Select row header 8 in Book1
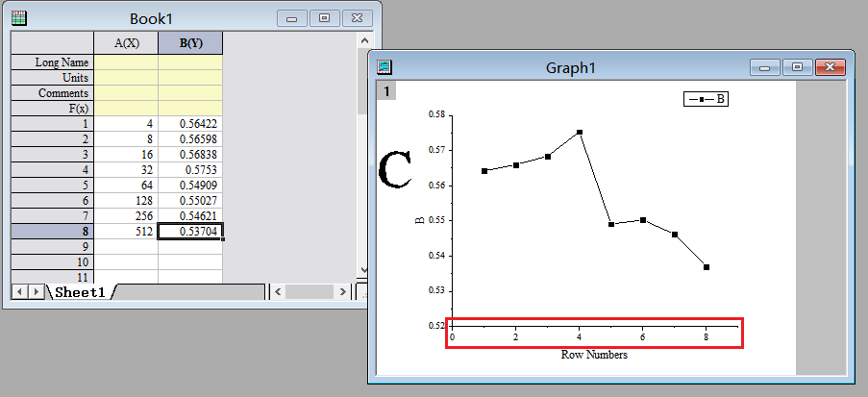 pos(53,232)
